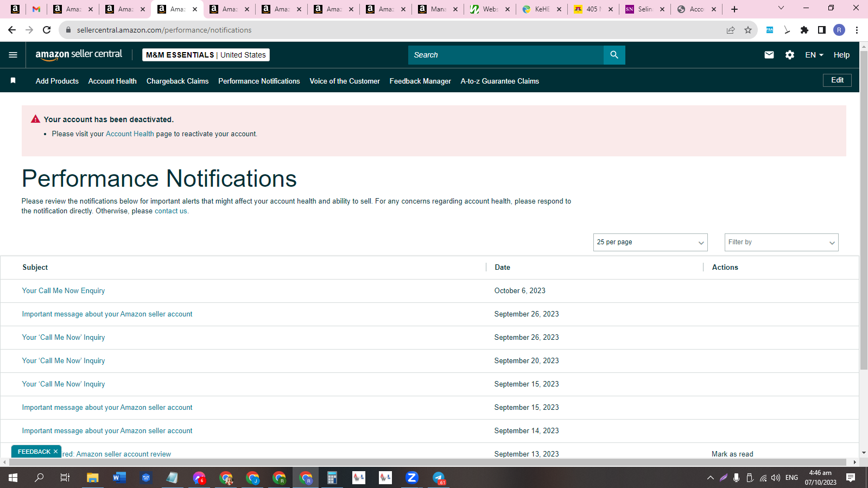Select Performance Notifications menu item
The image size is (868, 488).
(x=259, y=81)
